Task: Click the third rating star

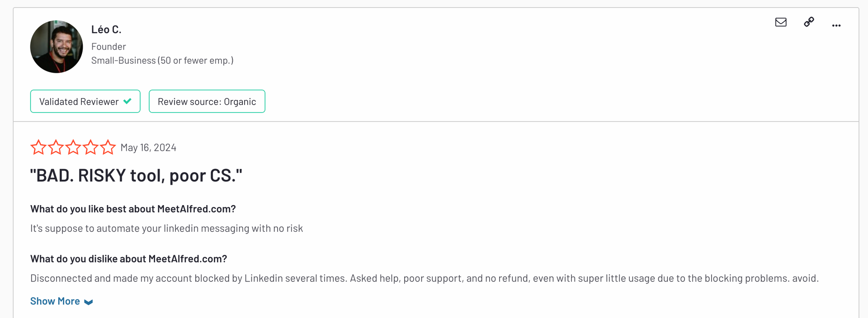Action: (x=73, y=147)
